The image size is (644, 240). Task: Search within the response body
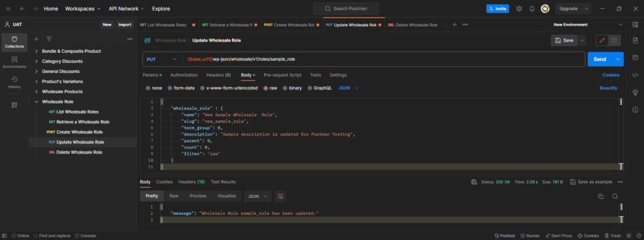(x=615, y=197)
